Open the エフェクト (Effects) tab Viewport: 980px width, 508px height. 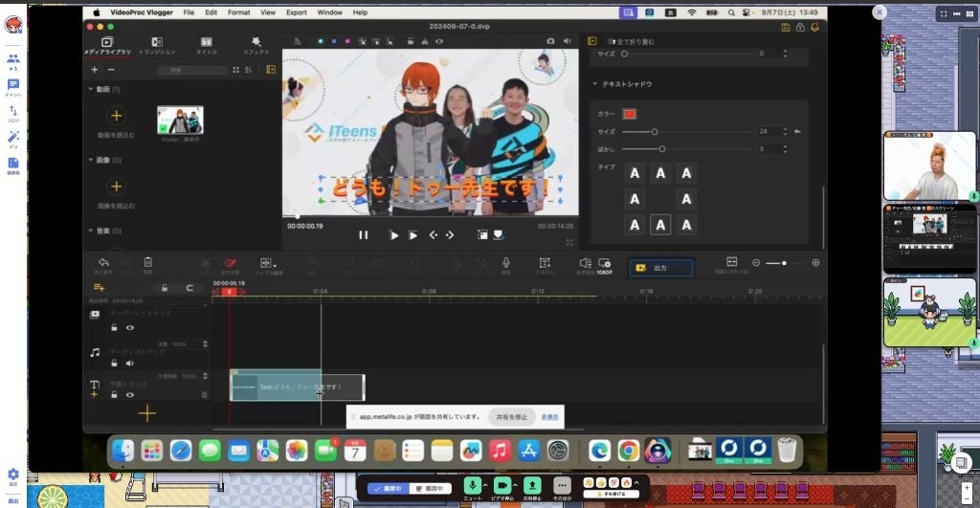256,45
